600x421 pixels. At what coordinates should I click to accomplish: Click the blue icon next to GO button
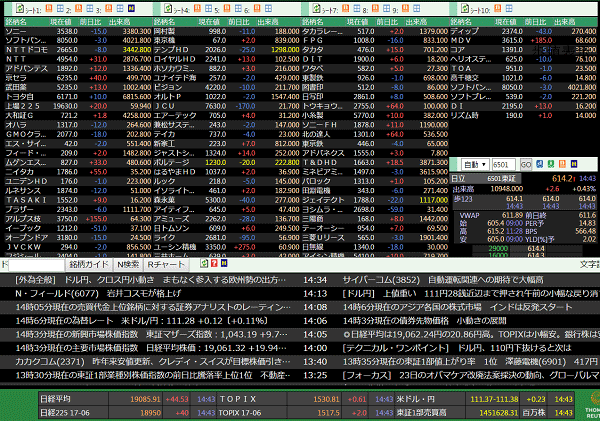click(540, 164)
